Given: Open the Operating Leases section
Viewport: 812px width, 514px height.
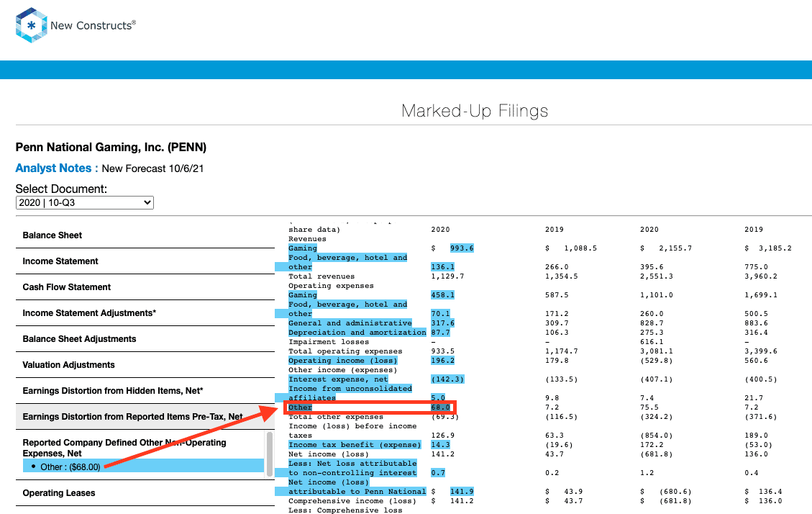Looking at the screenshot, I should [58, 492].
